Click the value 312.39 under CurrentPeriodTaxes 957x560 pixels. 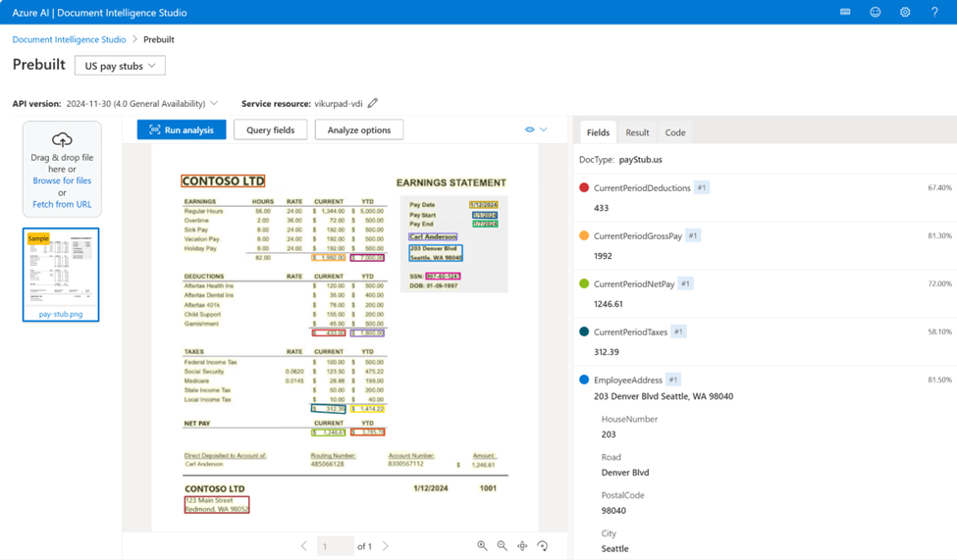[x=606, y=352]
